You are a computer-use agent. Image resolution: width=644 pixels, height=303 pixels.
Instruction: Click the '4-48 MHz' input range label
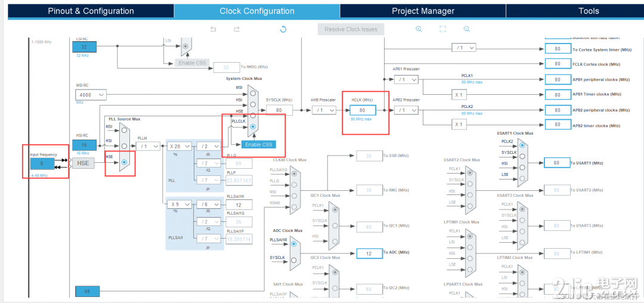tap(39, 175)
